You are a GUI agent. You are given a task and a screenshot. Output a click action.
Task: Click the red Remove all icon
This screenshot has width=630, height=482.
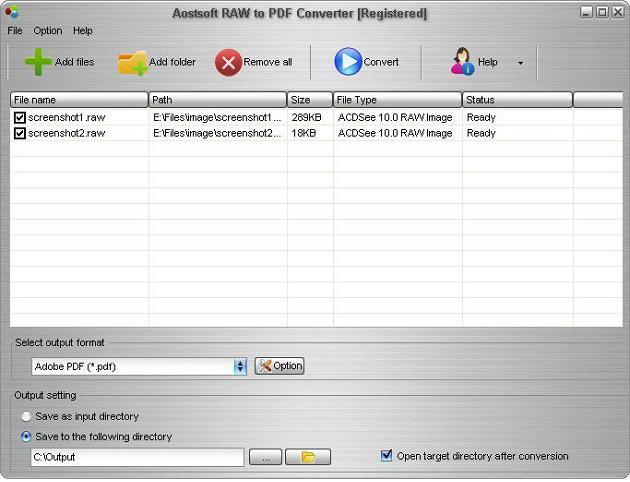coord(228,63)
